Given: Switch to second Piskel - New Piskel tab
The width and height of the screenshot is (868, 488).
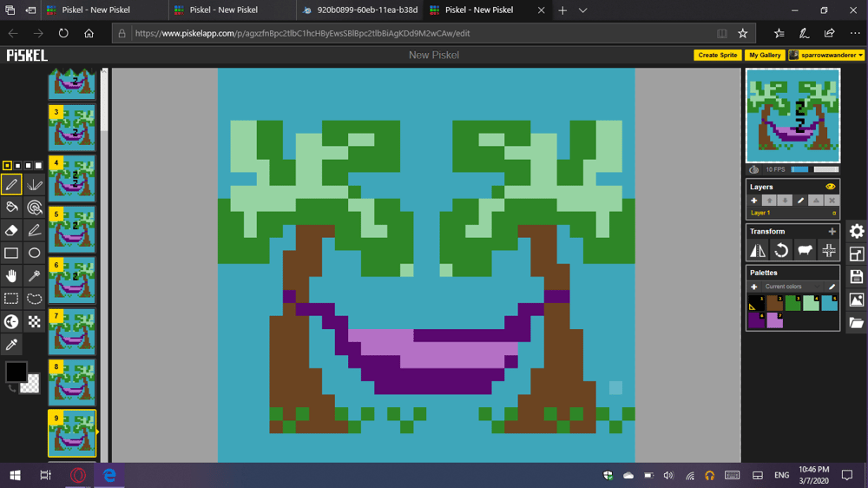Looking at the screenshot, I should coord(233,10).
